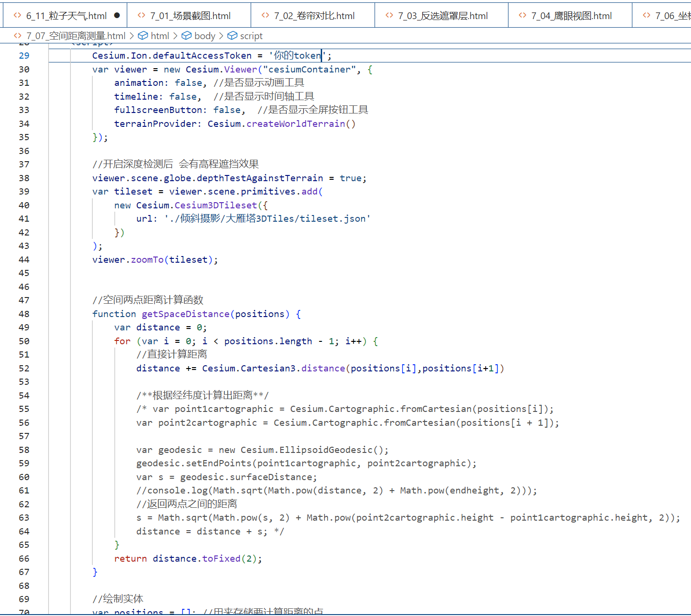Click 'getSpaceDistance' function name
The width and height of the screenshot is (691, 616).
pyautogui.click(x=186, y=314)
